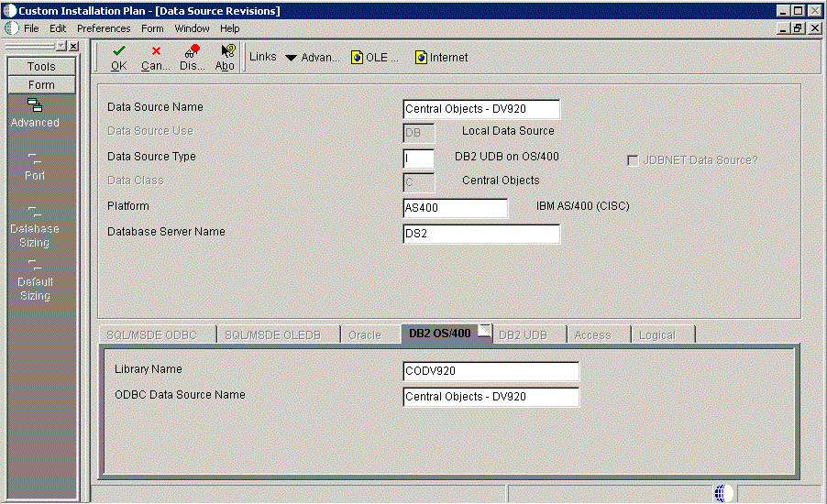Click the Data Source Name field
Image resolution: width=827 pixels, height=504 pixels.
tap(481, 109)
